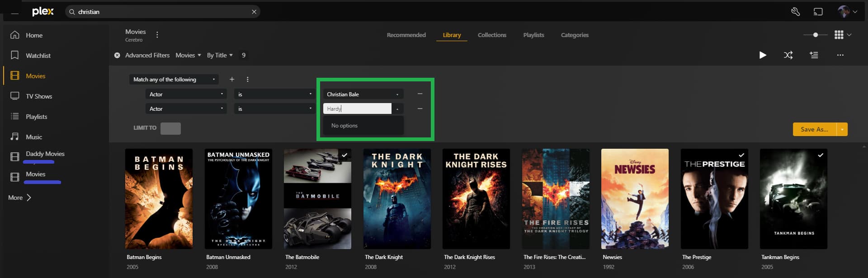This screenshot has height=278, width=868.
Task: Collapse the Hardy value dropdown arrow
Action: click(397, 109)
